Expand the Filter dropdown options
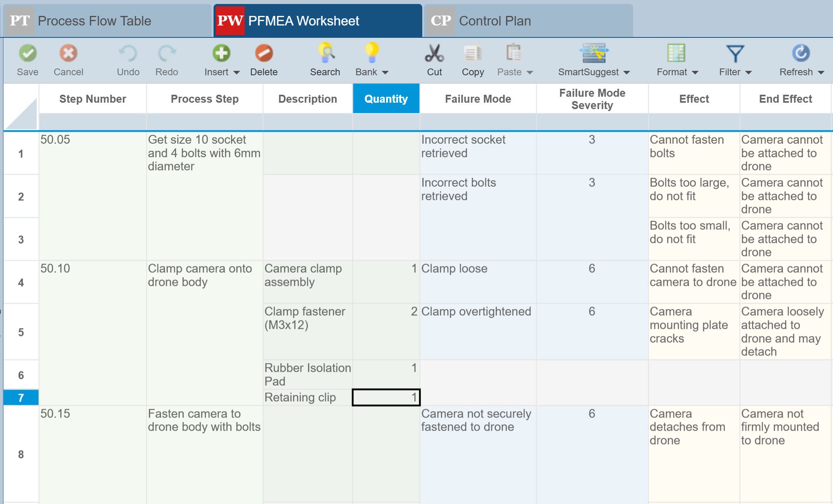This screenshot has height=504, width=833. [x=748, y=72]
